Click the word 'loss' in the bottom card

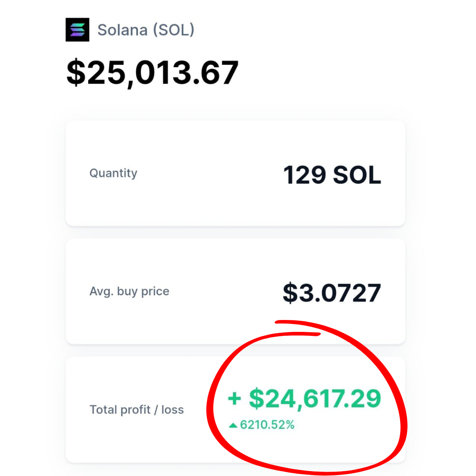[x=172, y=410]
